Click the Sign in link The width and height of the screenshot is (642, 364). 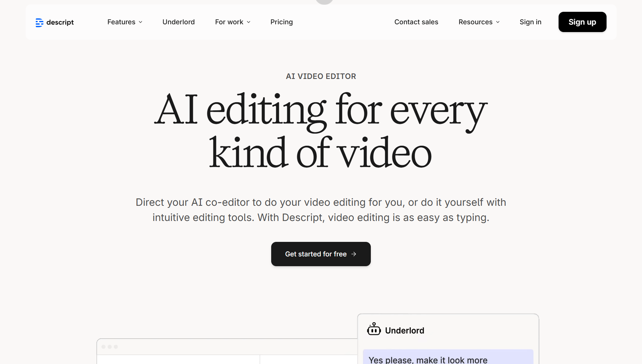coord(530,22)
